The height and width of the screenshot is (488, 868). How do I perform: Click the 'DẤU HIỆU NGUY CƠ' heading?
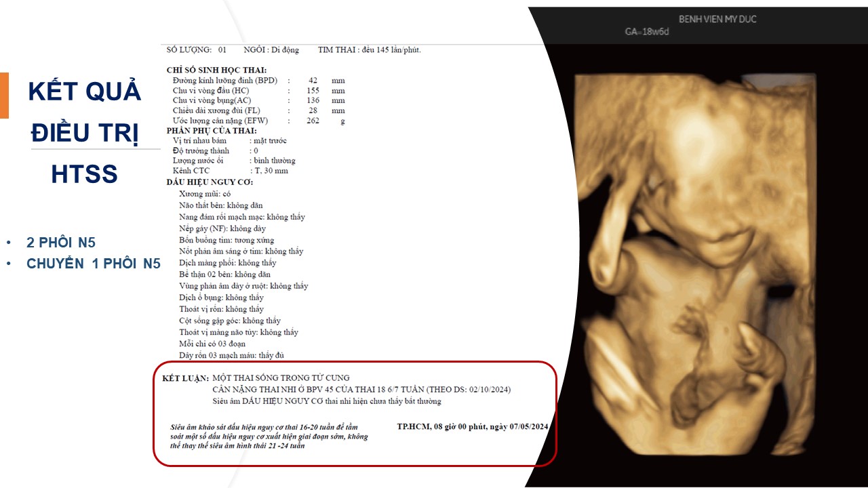click(x=210, y=182)
